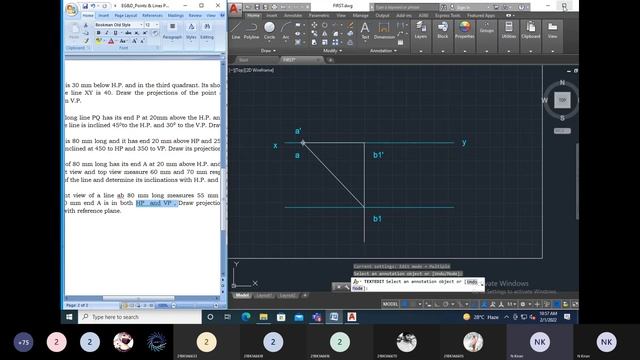Open File Explorer from taskbar

coord(263,317)
